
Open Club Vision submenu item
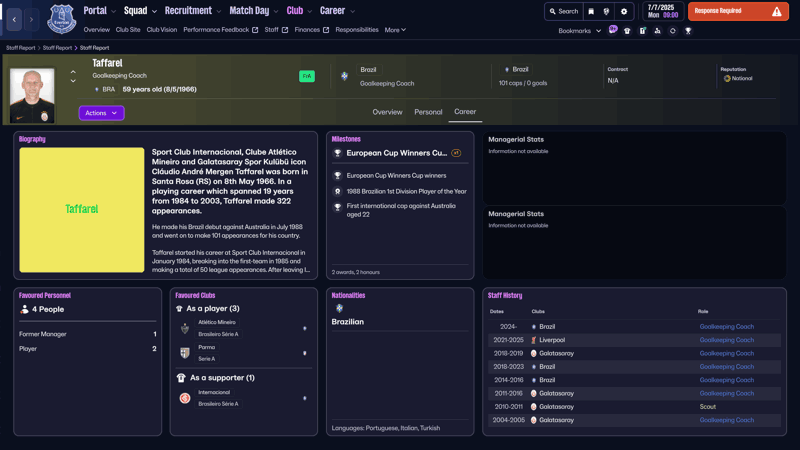coord(162,30)
